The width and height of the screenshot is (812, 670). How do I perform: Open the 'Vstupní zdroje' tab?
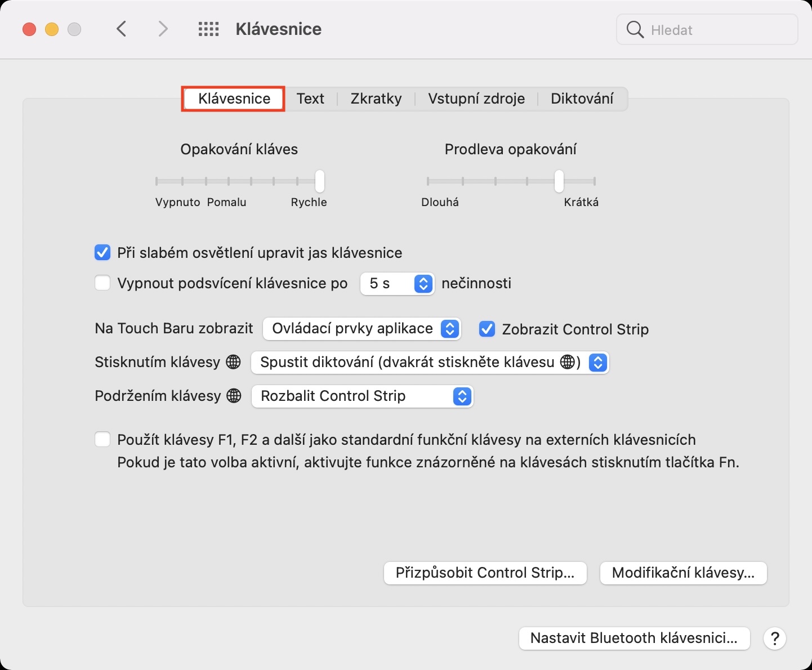[476, 99]
